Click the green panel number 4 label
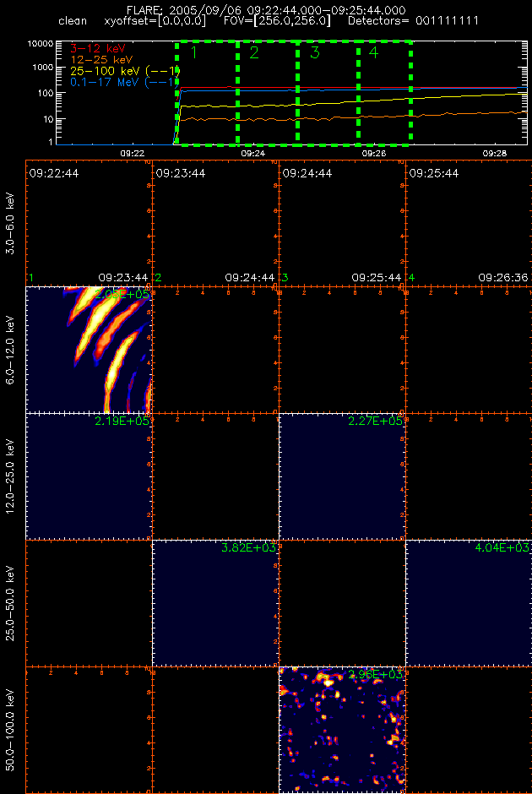Image resolution: width=532 pixels, height=794 pixels. [x=411, y=278]
